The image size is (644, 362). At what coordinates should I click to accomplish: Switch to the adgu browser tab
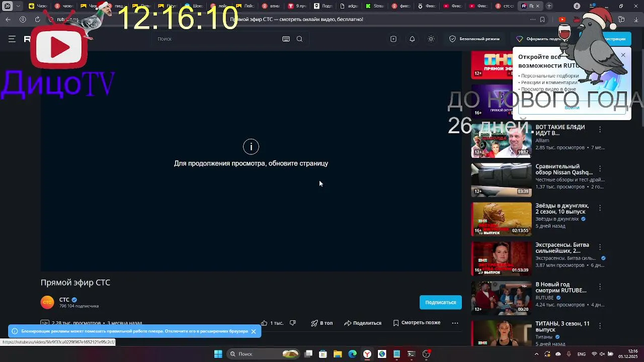click(349, 6)
